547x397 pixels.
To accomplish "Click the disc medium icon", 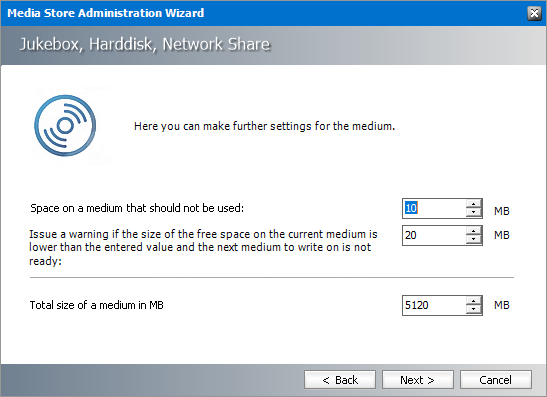I will point(65,126).
